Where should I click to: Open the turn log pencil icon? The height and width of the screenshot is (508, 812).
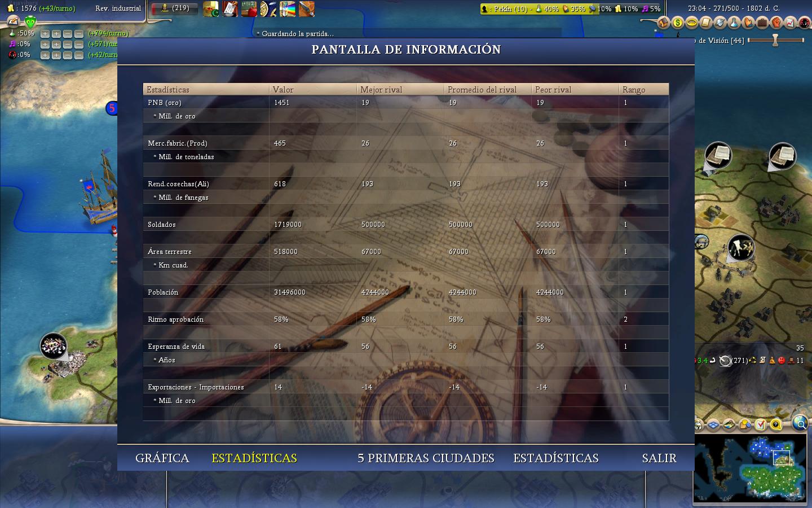[14, 22]
